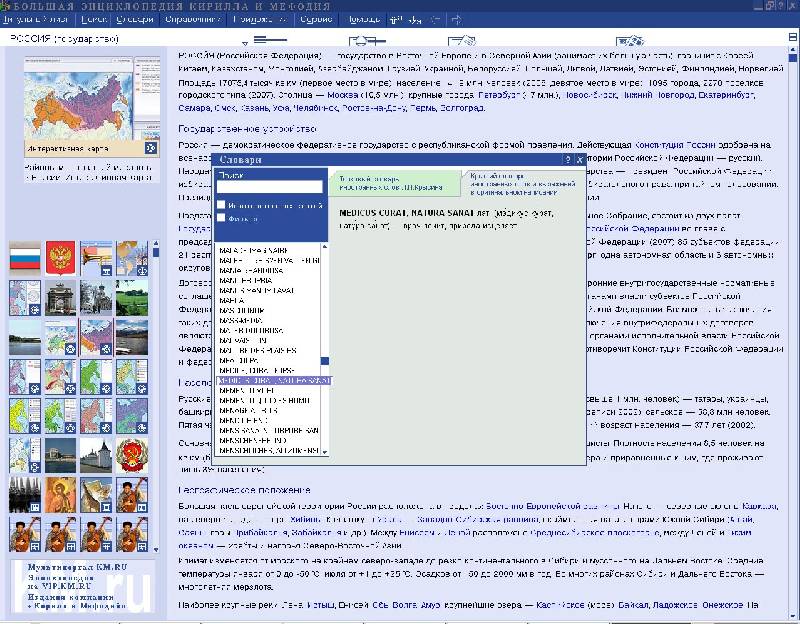Open the Москва link in the article

pos(343,95)
